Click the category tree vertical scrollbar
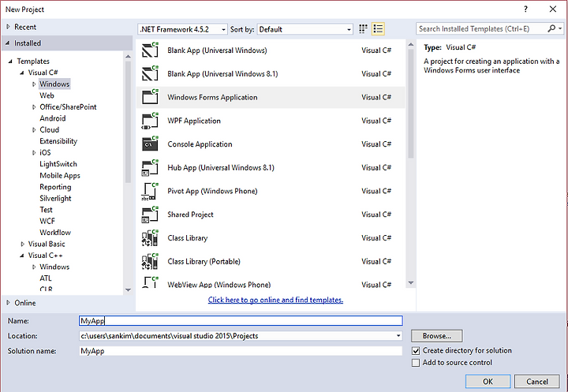 [128, 121]
